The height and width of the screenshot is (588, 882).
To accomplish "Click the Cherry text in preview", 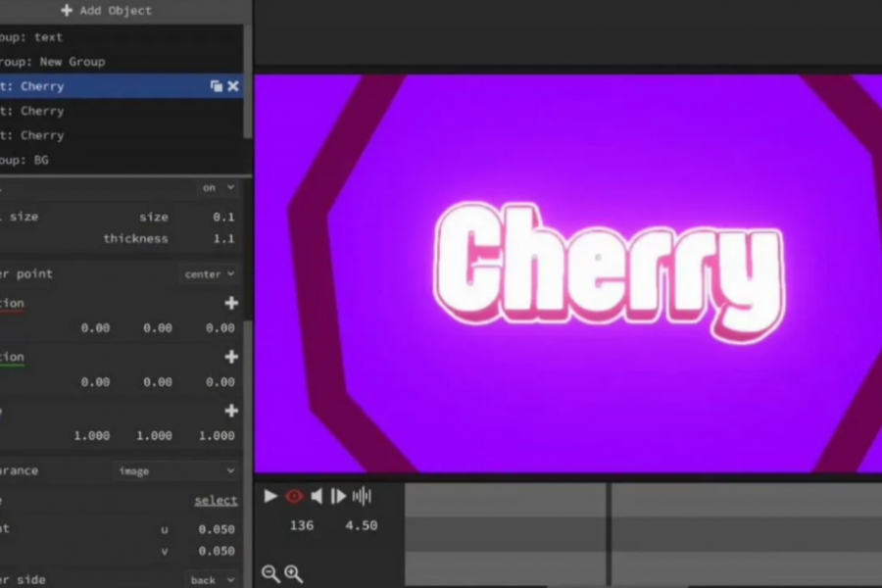I will coord(610,272).
